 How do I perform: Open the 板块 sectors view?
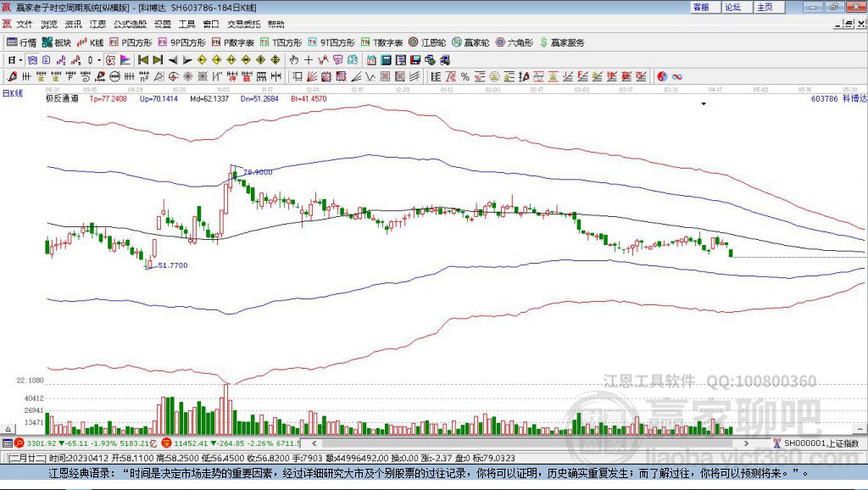pyautogui.click(x=57, y=42)
